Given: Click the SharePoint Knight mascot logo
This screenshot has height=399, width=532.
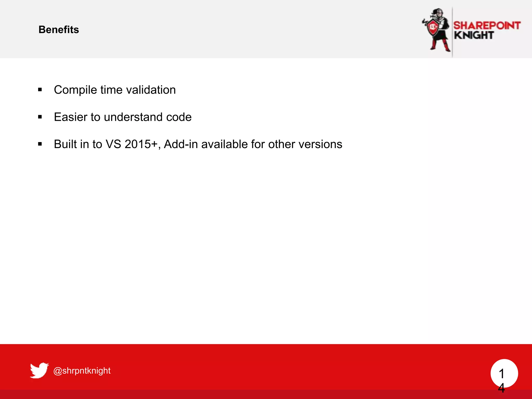Looking at the screenshot, I should (x=436, y=30).
